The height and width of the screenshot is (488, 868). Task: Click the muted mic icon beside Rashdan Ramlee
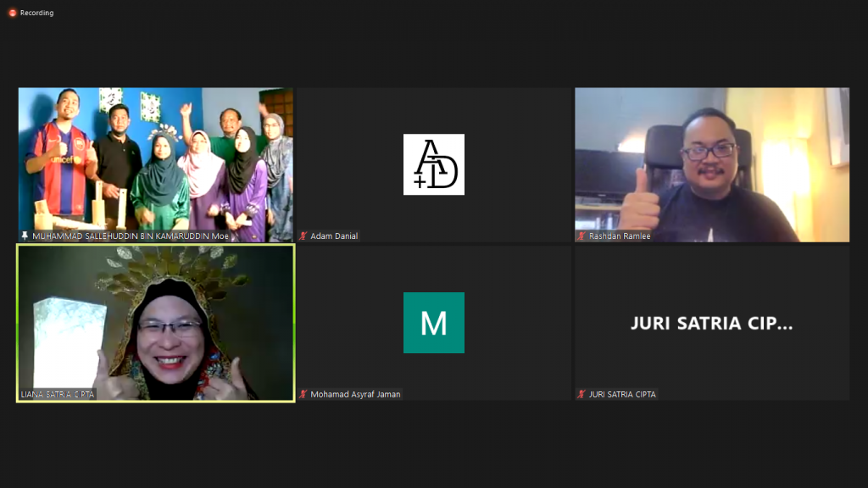[x=581, y=236]
